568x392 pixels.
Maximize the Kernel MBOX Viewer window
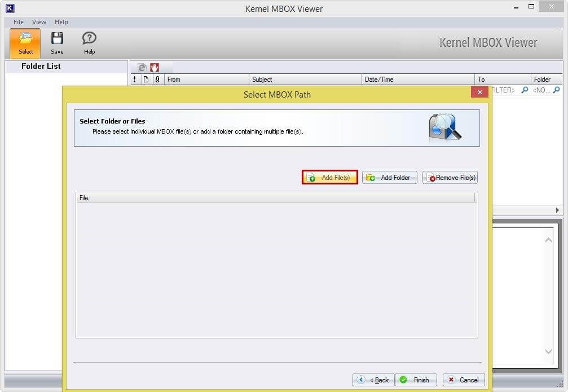pyautogui.click(x=531, y=7)
